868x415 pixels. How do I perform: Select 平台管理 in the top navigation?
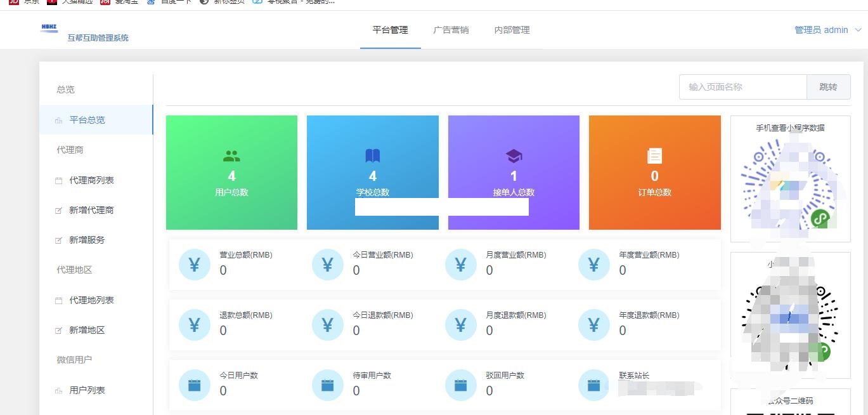coord(390,29)
